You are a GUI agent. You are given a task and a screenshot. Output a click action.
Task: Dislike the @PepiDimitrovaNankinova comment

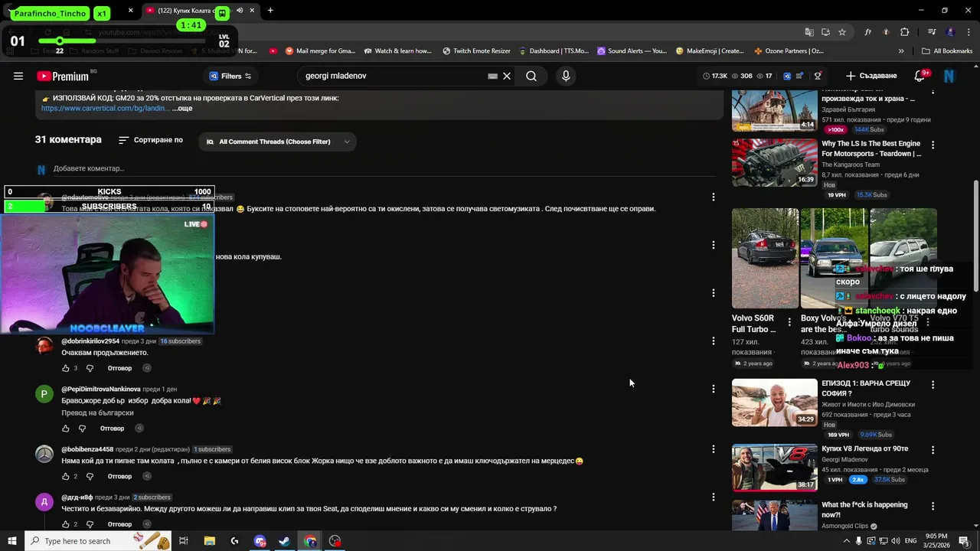pos(82,429)
